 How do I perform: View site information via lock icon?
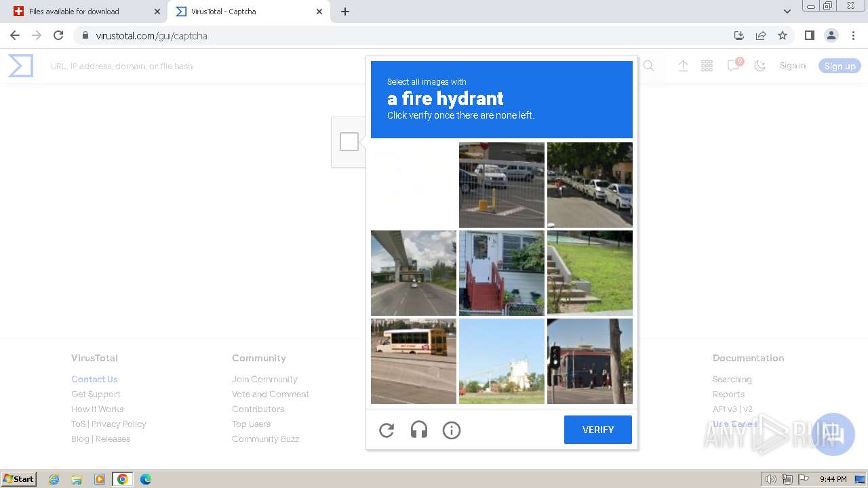click(x=85, y=35)
